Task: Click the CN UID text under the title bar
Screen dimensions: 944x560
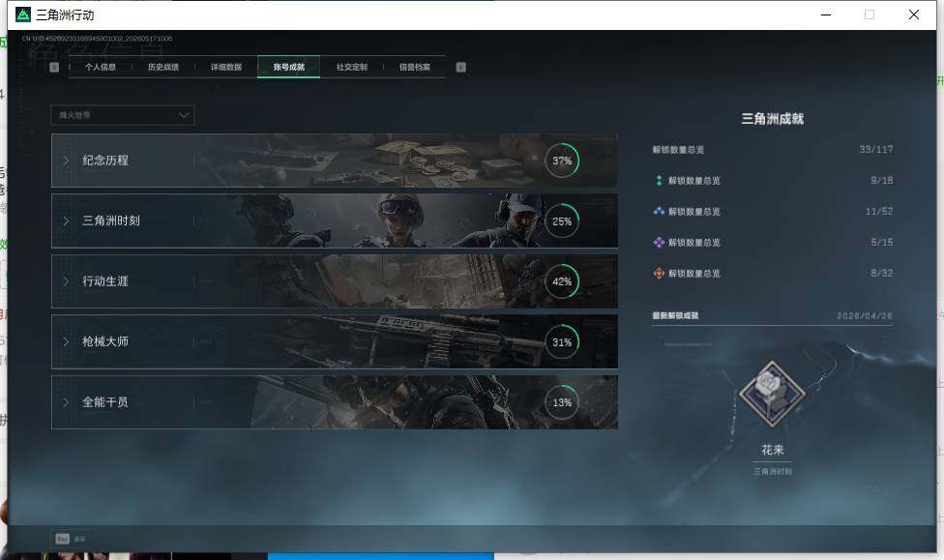Action: 97,39
